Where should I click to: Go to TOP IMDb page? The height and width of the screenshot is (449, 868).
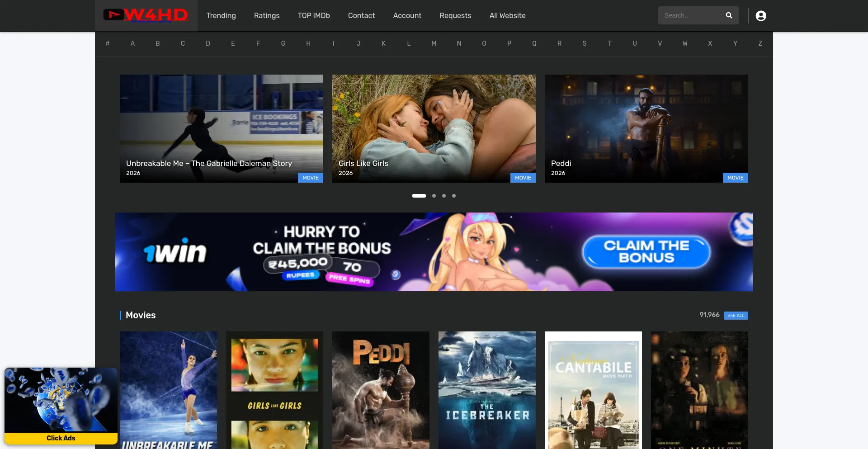pos(314,15)
